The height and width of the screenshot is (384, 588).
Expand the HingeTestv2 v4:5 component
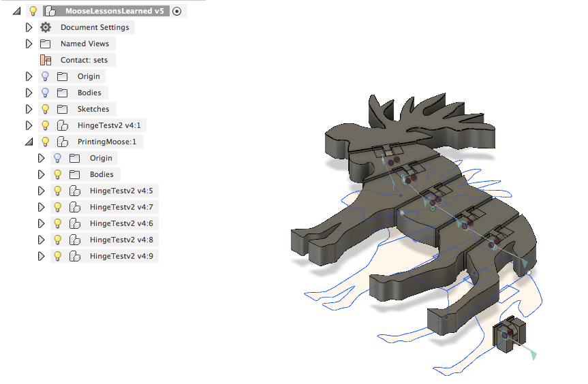tap(42, 191)
